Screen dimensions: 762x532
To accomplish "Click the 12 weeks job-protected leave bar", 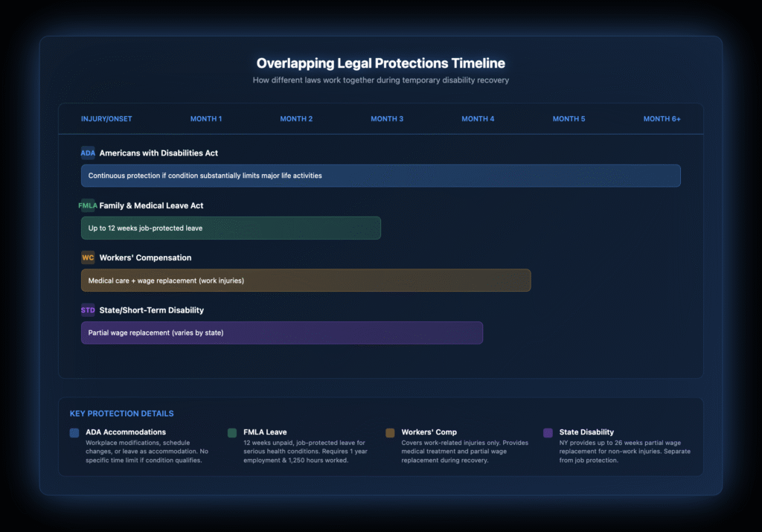I will (x=231, y=228).
